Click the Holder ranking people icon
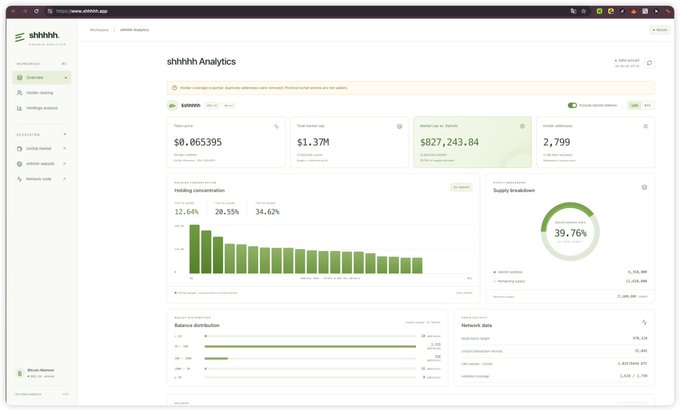This screenshot has height=411, width=680. 20,93
